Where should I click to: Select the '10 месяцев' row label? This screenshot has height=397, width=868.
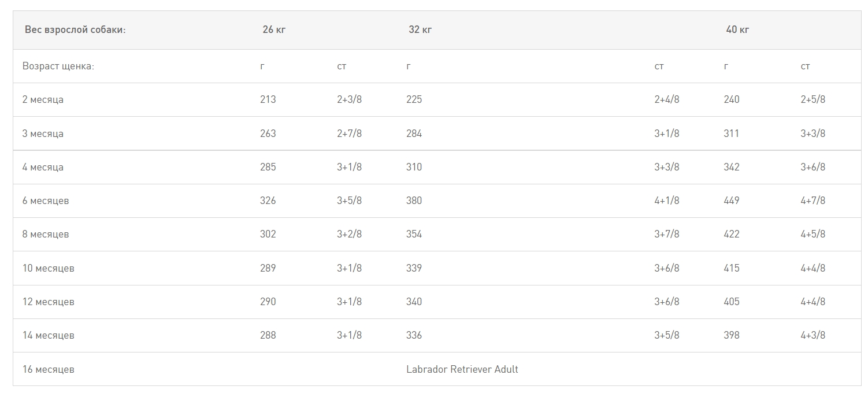click(49, 268)
